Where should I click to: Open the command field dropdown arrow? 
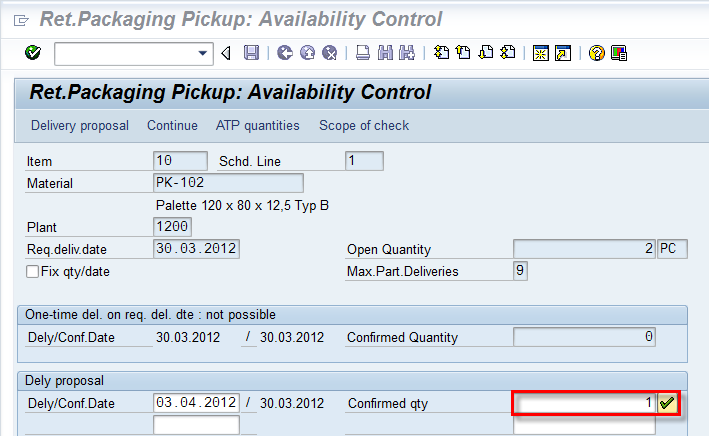205,53
